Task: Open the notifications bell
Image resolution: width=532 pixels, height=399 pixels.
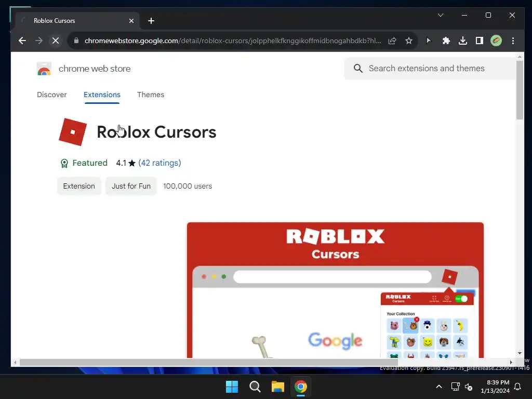Action: click(x=518, y=387)
